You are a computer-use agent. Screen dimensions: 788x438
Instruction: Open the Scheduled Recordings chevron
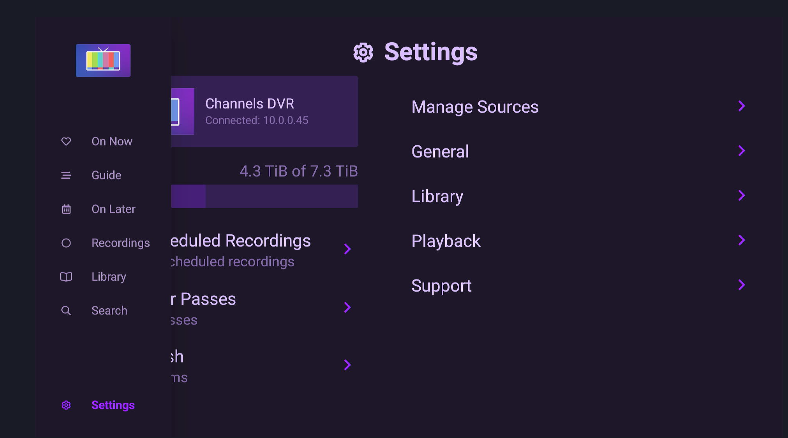(x=347, y=249)
